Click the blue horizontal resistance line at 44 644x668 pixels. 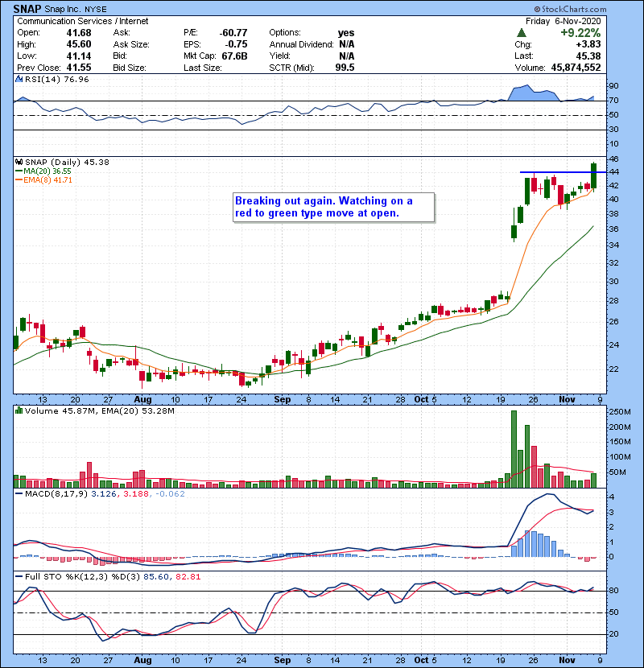coord(563,172)
